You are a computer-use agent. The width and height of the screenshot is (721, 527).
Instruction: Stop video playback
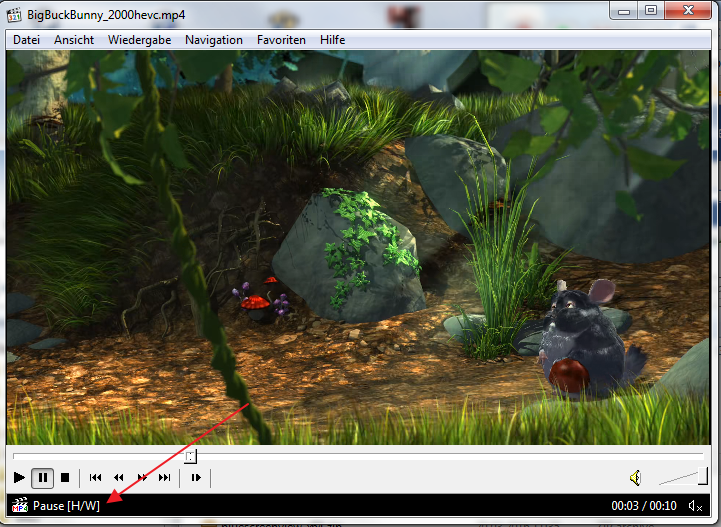65,478
